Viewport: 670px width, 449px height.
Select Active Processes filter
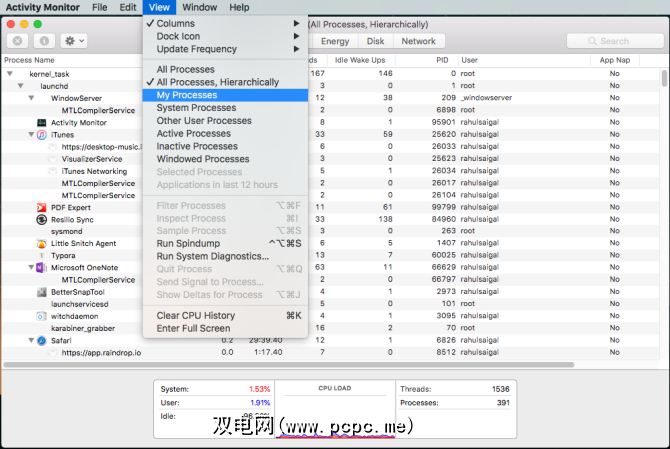pos(225,133)
